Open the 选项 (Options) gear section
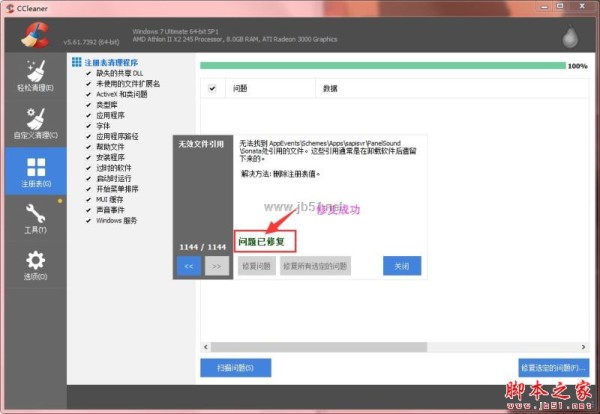The height and width of the screenshot is (414, 600). pyautogui.click(x=34, y=263)
